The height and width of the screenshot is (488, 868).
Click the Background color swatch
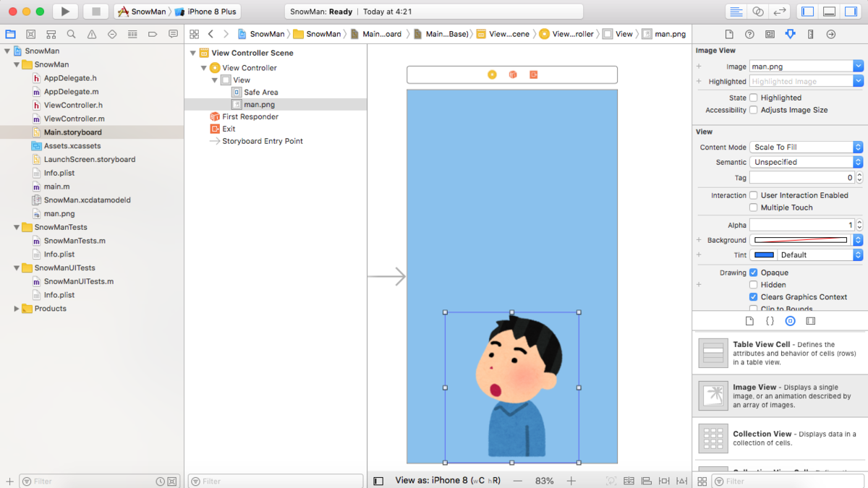(801, 240)
